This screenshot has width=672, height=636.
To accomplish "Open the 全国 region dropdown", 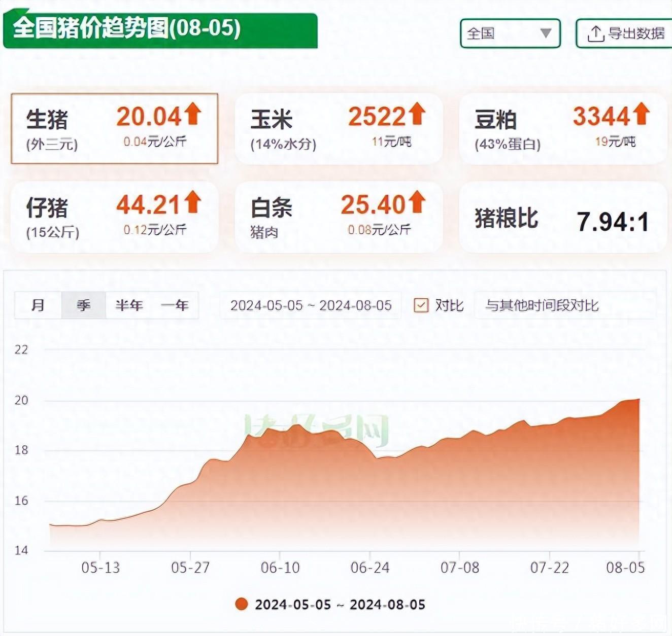I will pyautogui.click(x=510, y=33).
